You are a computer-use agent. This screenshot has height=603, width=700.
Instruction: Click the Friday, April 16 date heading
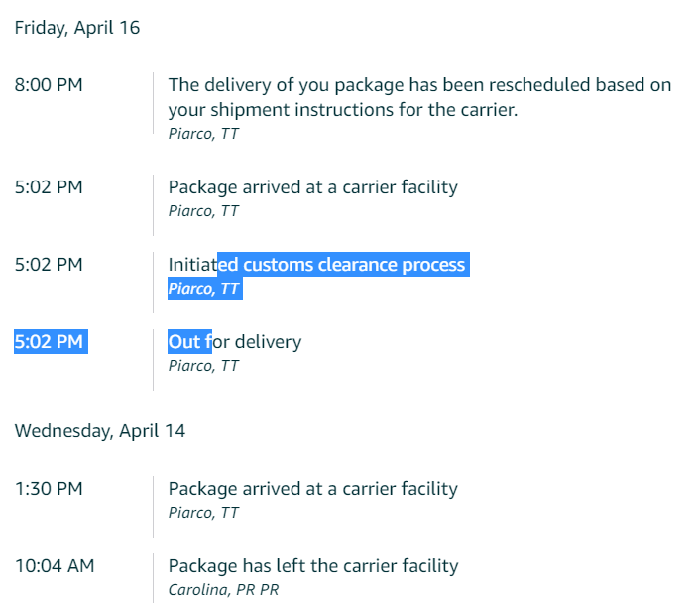77,28
